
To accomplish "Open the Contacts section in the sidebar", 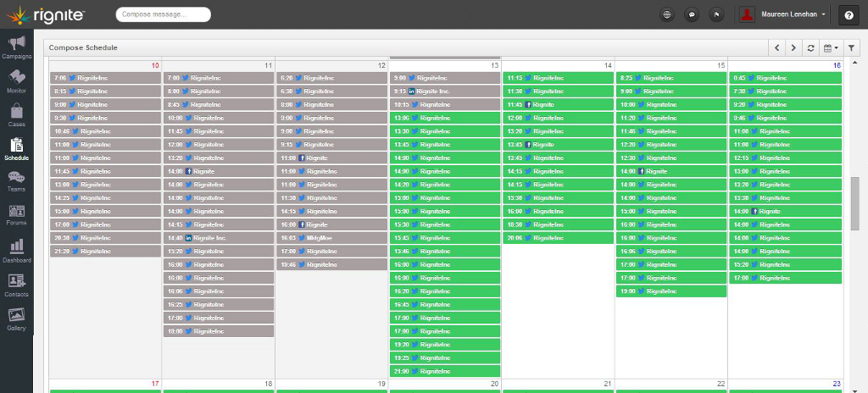I will pyautogui.click(x=17, y=285).
